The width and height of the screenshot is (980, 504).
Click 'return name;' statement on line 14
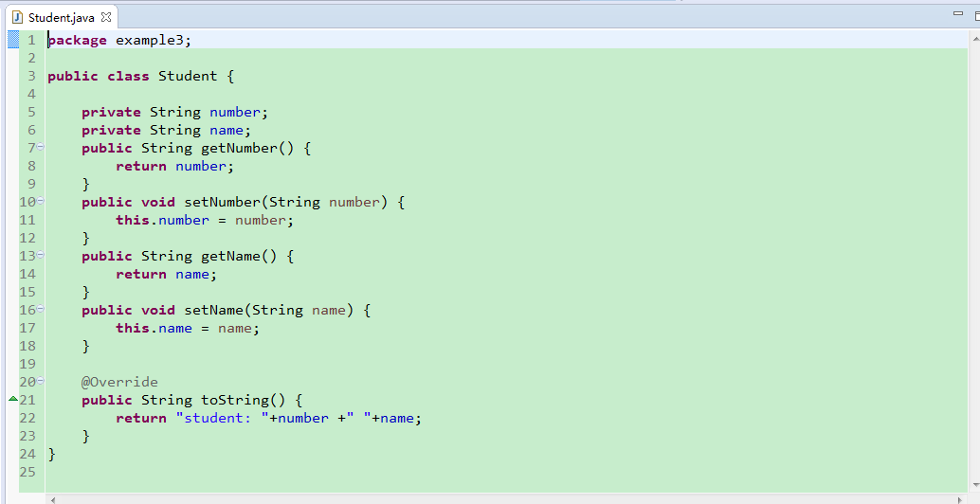(166, 274)
